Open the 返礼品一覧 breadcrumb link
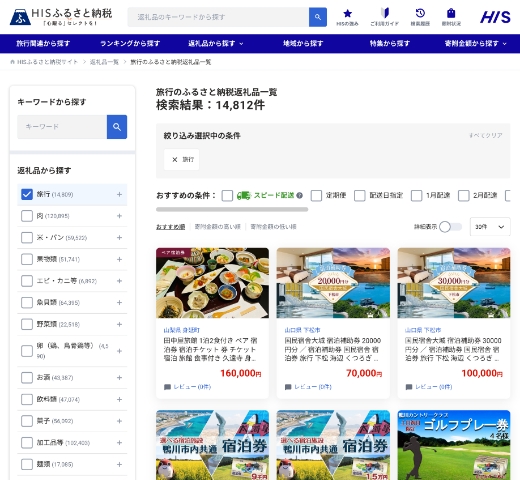Image resolution: width=520 pixels, height=480 pixels. click(x=104, y=62)
